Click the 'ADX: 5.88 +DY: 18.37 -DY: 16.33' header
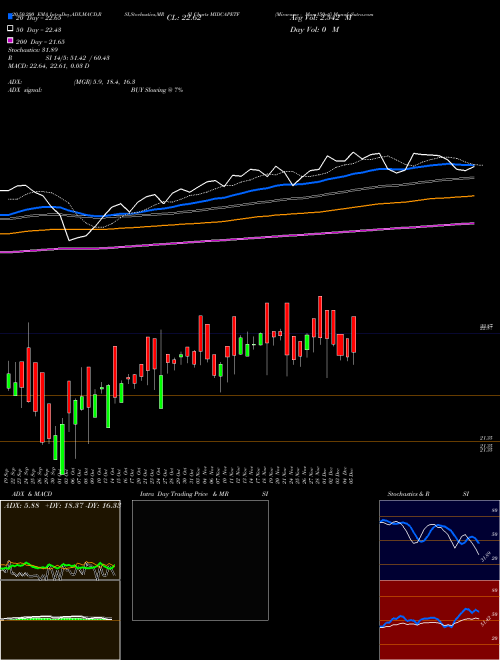The width and height of the screenshot is (500, 660). [62, 505]
